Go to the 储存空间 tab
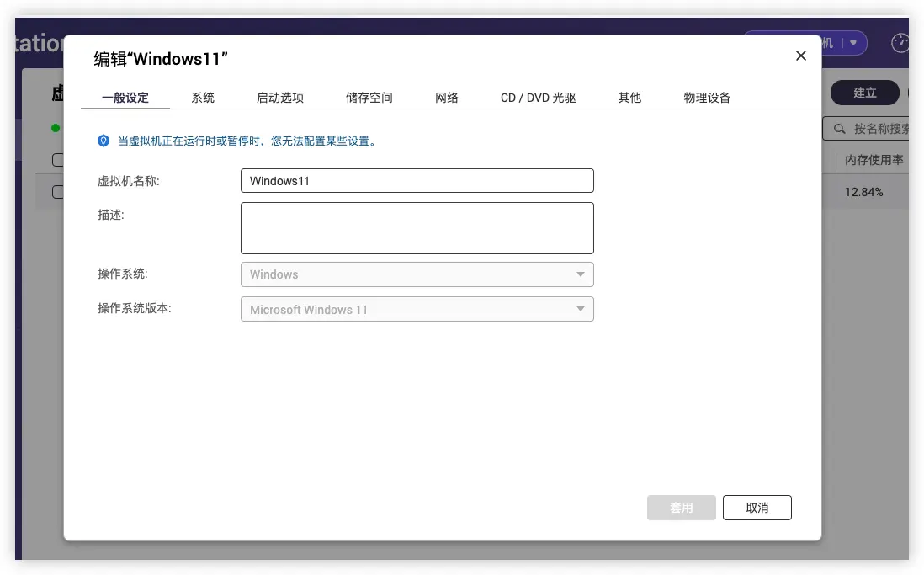Image resolution: width=924 pixels, height=575 pixels. tap(369, 98)
